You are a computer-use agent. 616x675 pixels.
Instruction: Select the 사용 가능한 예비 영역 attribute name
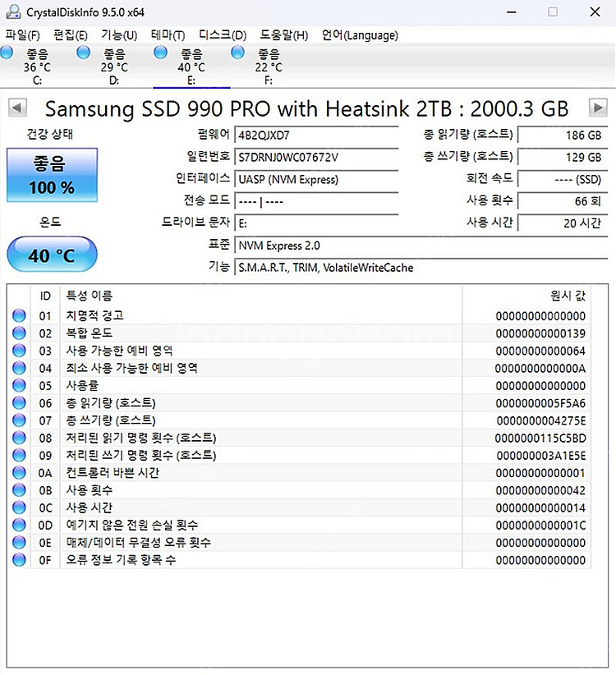click(x=119, y=351)
